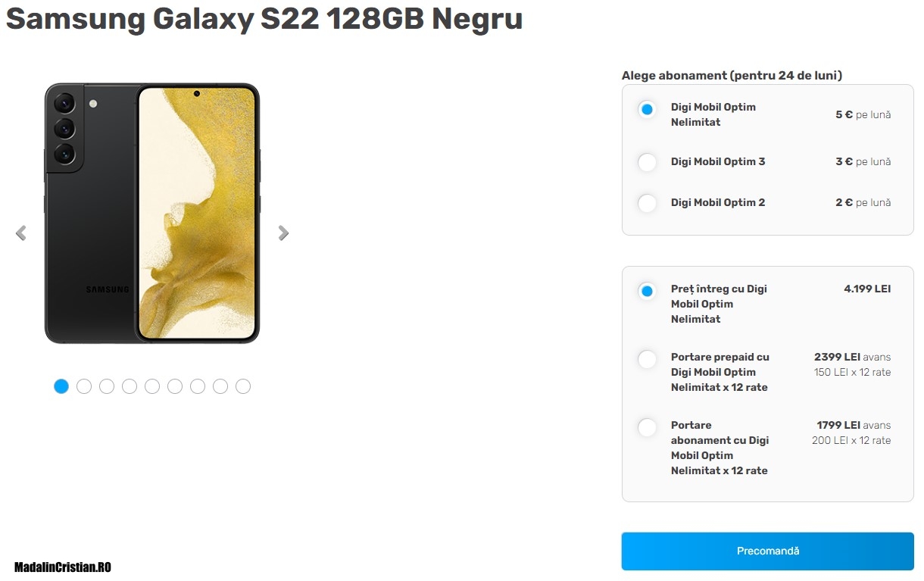This screenshot has width=924, height=581.
Task: Enable the Digi Mobil Optim Nelimitat plan
Action: [x=647, y=109]
